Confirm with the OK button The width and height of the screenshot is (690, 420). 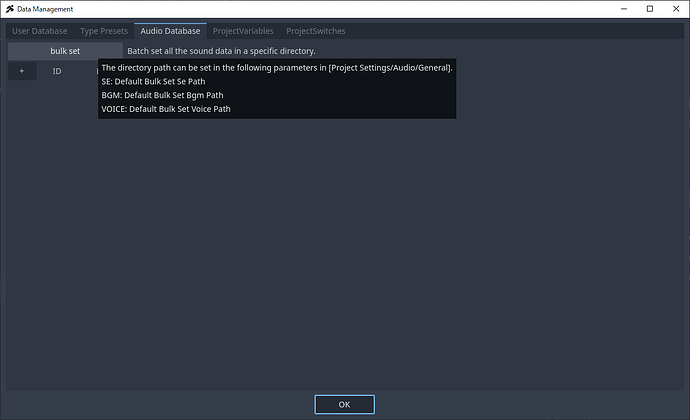(x=344, y=404)
